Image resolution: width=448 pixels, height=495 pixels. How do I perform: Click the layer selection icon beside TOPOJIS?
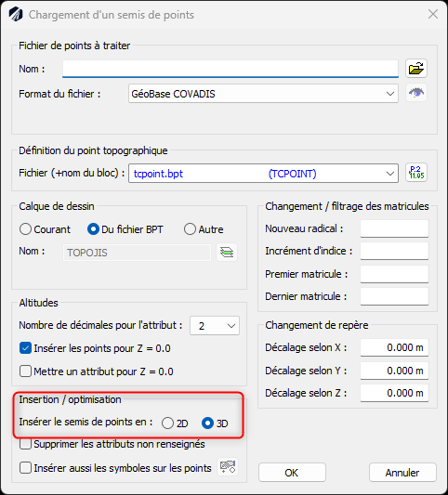pos(227,252)
